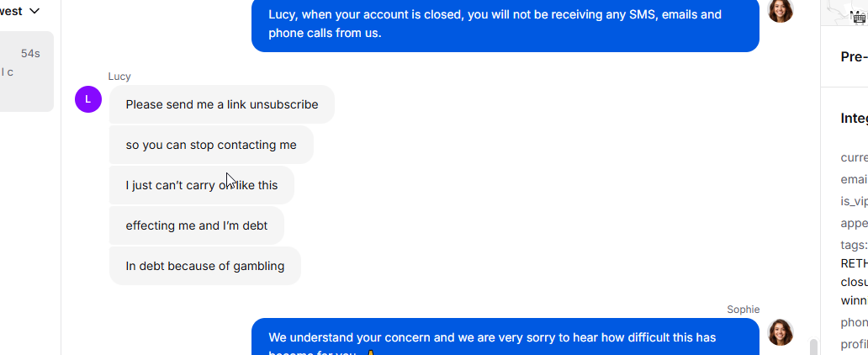Click the 'tags:' attribute in the side panel
Image resolution: width=868 pixels, height=355 pixels.
(855, 245)
